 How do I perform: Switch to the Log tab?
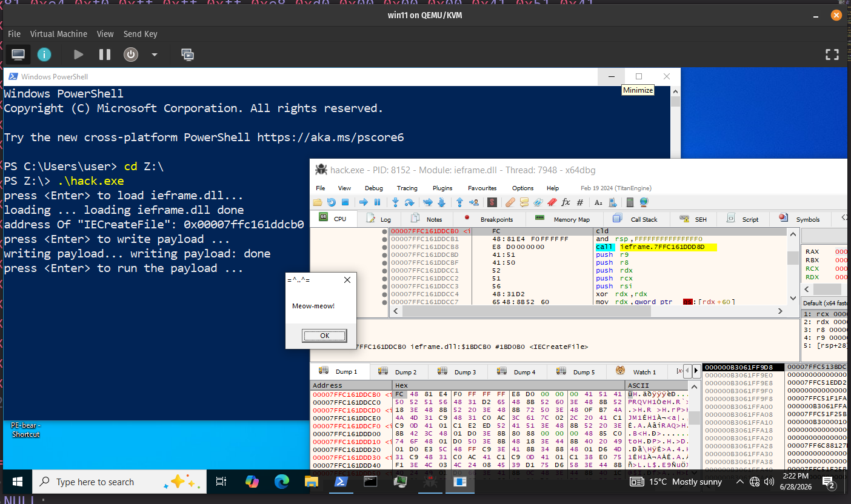[x=379, y=219]
